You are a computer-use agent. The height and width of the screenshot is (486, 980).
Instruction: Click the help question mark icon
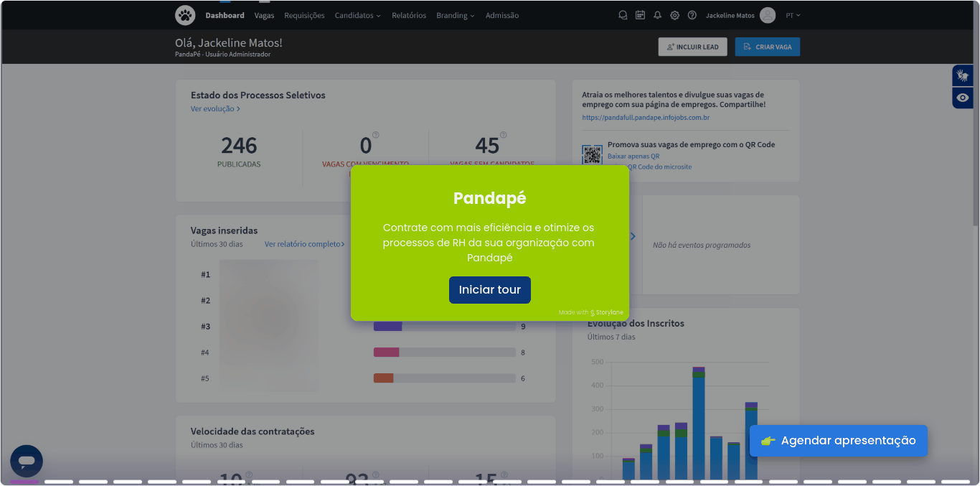[x=692, y=15]
